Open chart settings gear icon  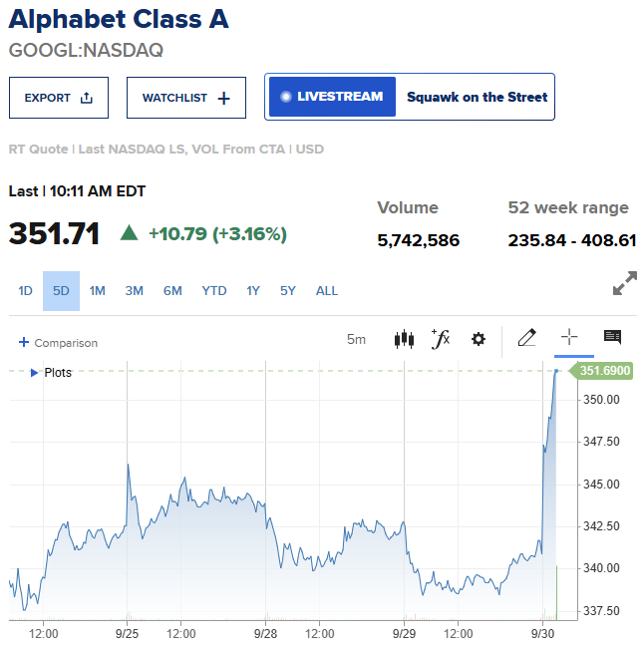pos(479,339)
